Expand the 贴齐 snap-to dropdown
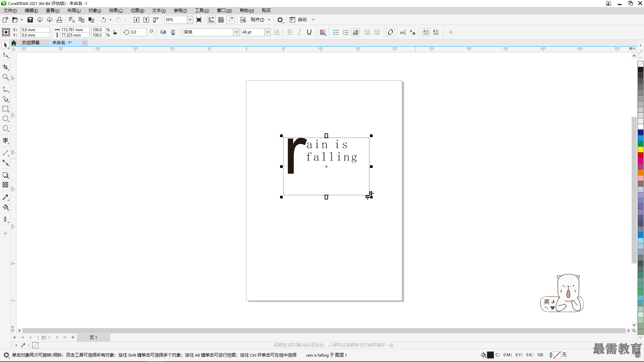This screenshot has width=644, height=362. (x=269, y=20)
